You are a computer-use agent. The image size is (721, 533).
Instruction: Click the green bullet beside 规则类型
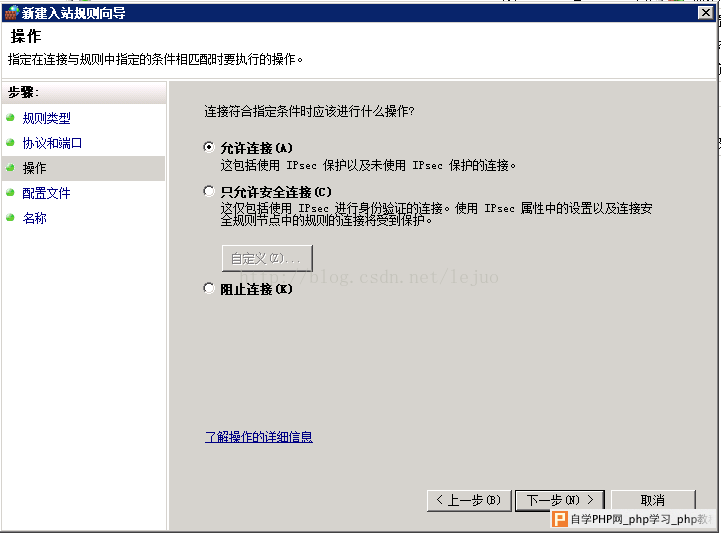tap(11, 118)
